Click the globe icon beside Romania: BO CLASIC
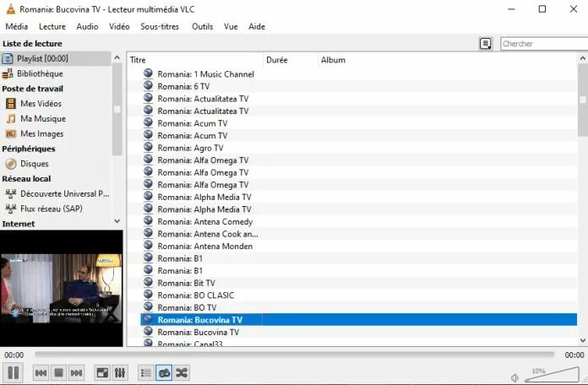The width and height of the screenshot is (588, 385). 148,295
